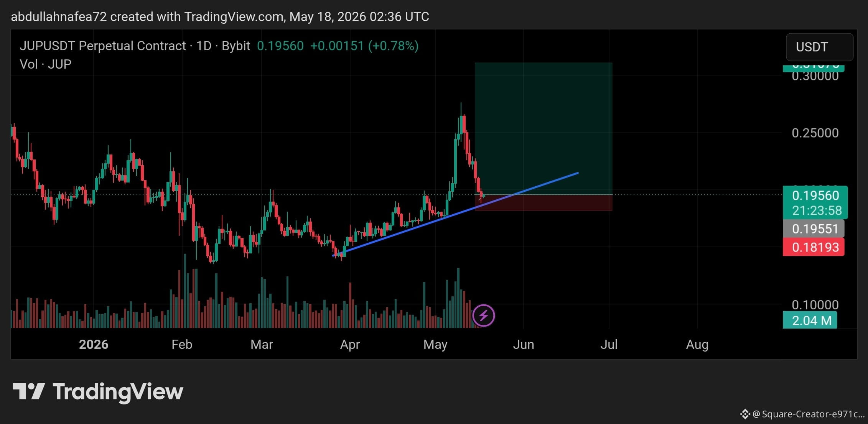868x424 pixels.
Task: Click the 0.10000 price axis label
Action: 815,305
